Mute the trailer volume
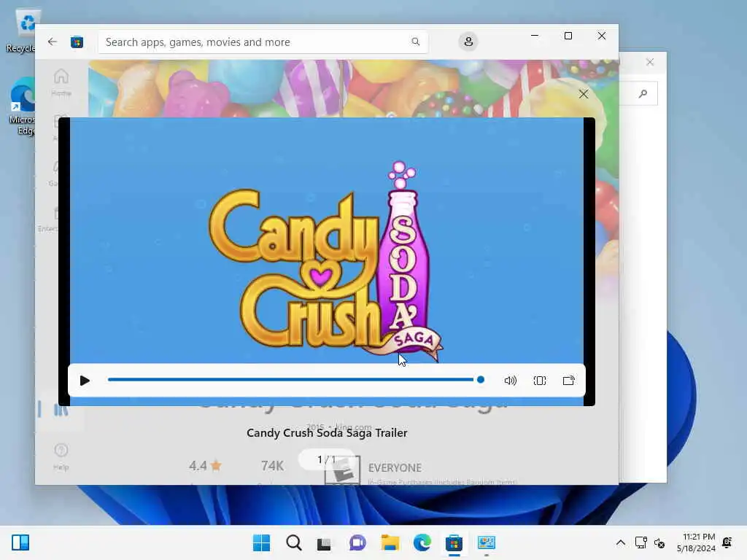This screenshot has height=560, width=747. 510,381
